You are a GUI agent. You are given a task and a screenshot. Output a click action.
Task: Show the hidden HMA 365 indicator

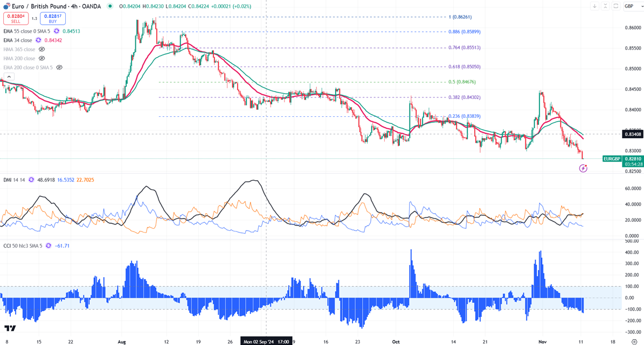pos(42,49)
